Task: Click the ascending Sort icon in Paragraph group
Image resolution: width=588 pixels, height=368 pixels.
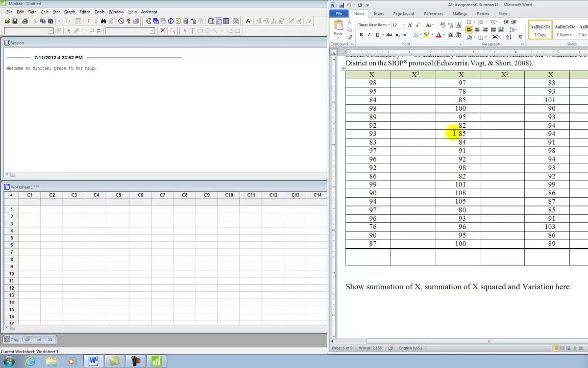Action: (x=509, y=36)
